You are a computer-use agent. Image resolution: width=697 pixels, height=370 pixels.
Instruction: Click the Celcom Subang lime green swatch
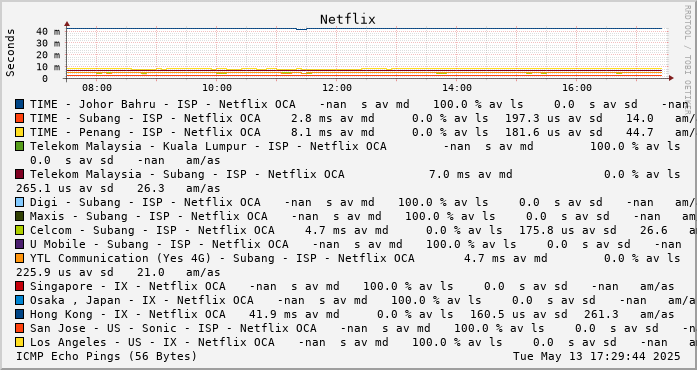pos(20,230)
